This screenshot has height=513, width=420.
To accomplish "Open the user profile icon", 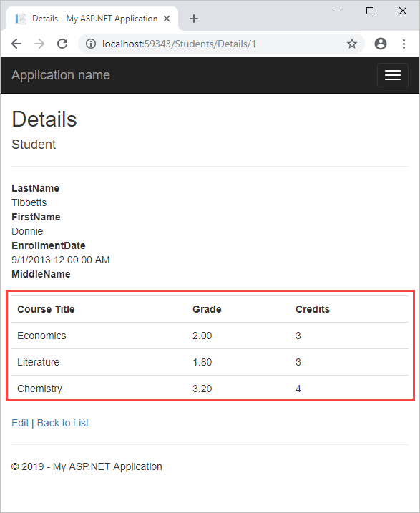I will (x=381, y=44).
